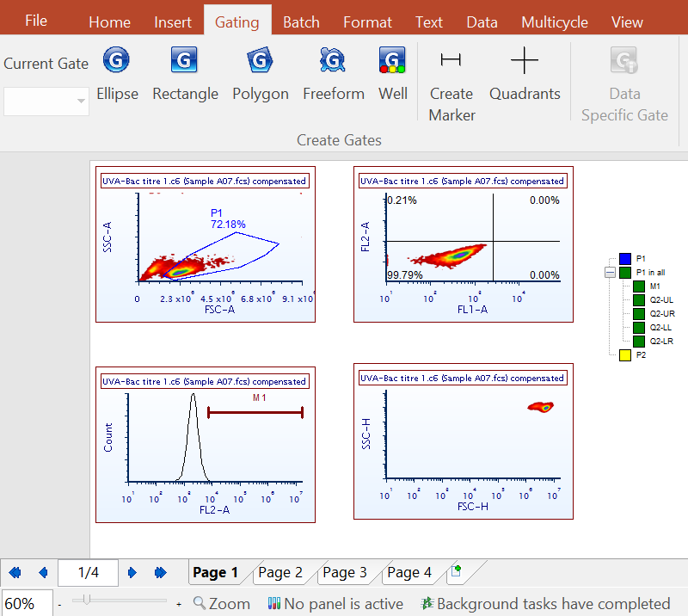Open the File menu

tap(36, 21)
